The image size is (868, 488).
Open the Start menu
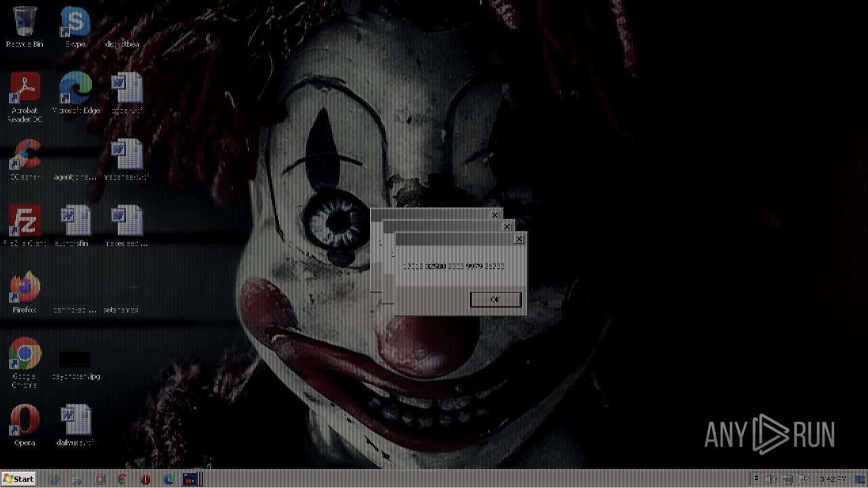point(18,479)
